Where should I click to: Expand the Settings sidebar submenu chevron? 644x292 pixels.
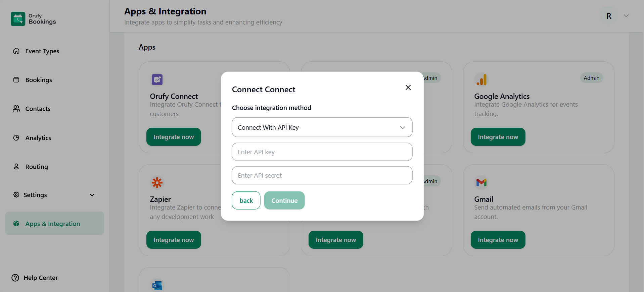tap(92, 195)
